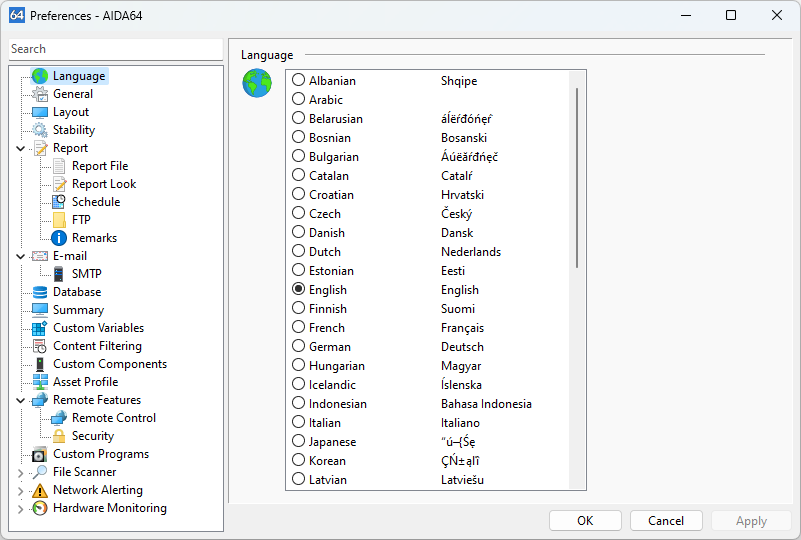Click the Security padlock icon
Image resolution: width=801 pixels, height=540 pixels.
pos(59,436)
